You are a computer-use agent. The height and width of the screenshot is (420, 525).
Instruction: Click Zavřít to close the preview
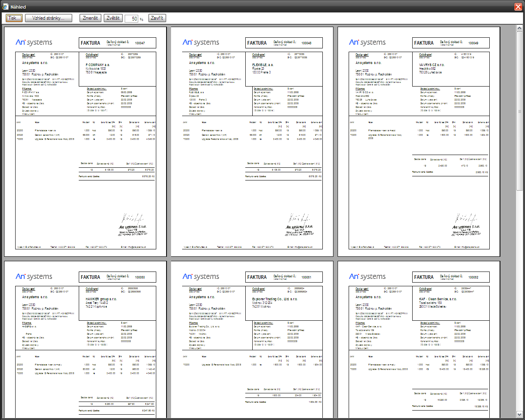pos(157,18)
